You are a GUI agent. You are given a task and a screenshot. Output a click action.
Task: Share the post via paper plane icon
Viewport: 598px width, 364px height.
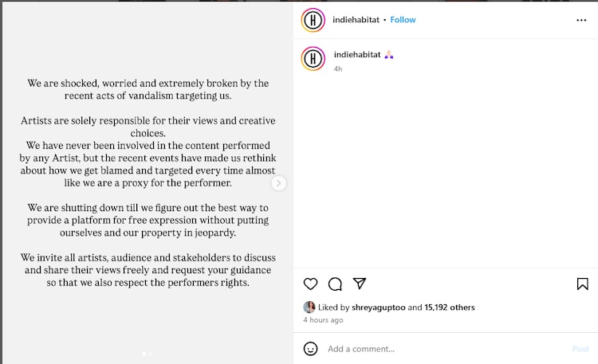tap(360, 284)
